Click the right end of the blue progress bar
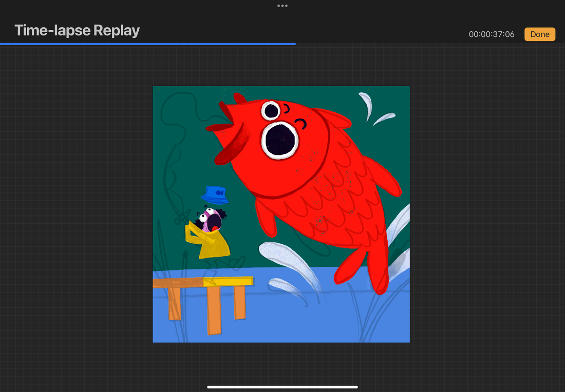The image size is (565, 392). (x=294, y=44)
